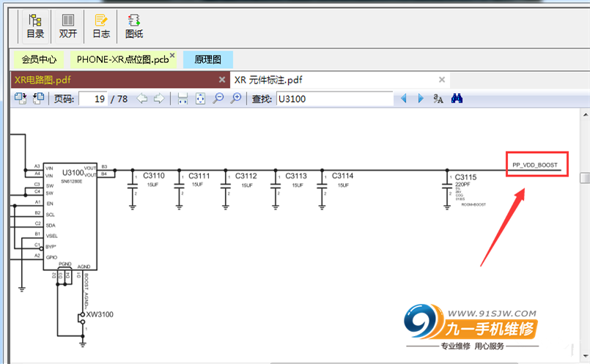Toggle match case aA icon
590x364 pixels.
click(x=438, y=99)
